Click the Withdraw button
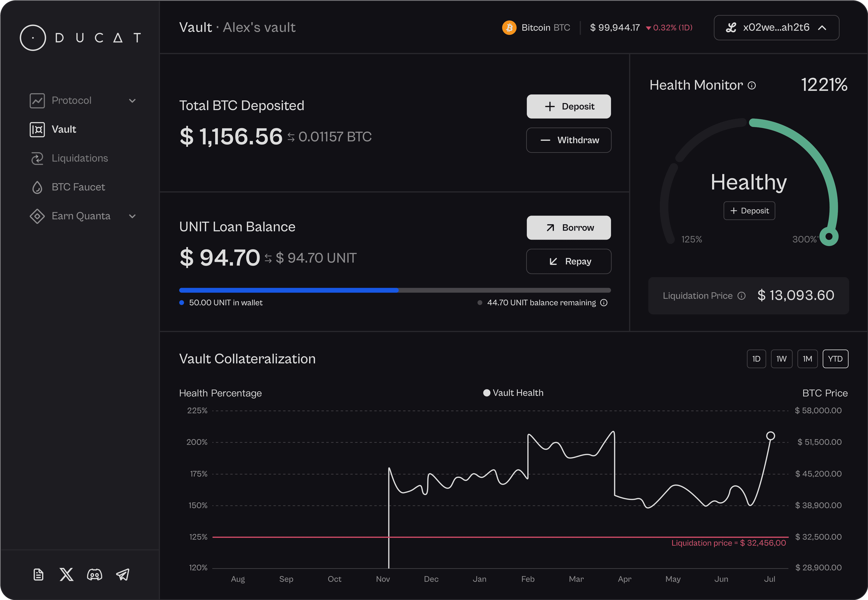Viewport: 868px width, 600px height. coord(569,140)
